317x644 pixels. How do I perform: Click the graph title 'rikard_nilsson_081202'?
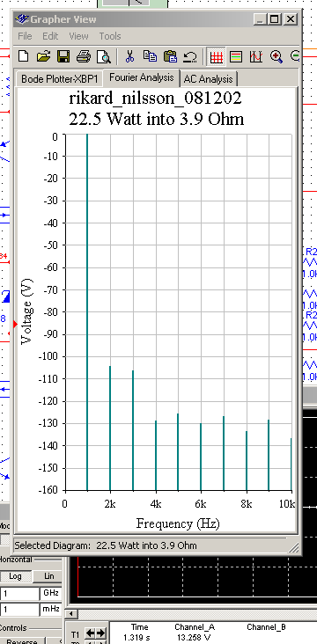(155, 99)
